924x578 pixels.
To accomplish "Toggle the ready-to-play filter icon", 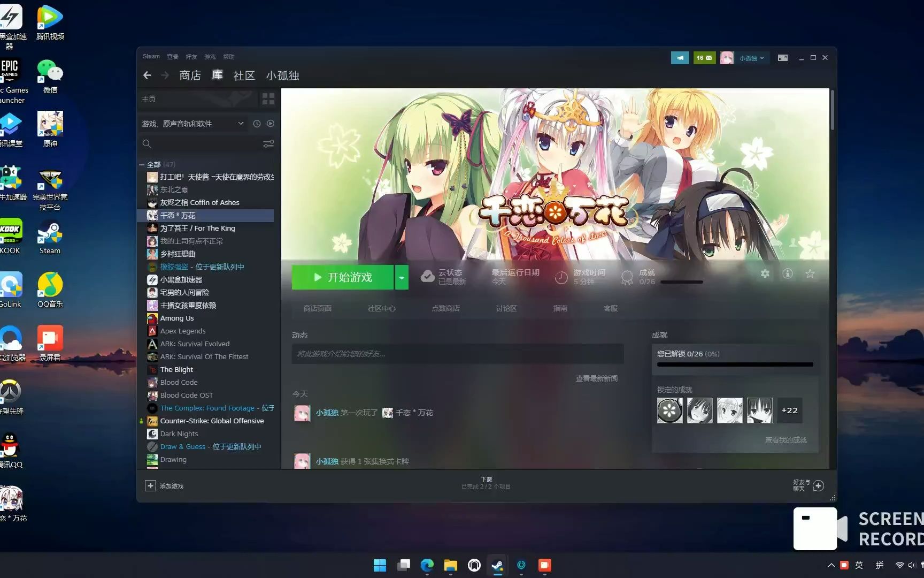I will (271, 124).
